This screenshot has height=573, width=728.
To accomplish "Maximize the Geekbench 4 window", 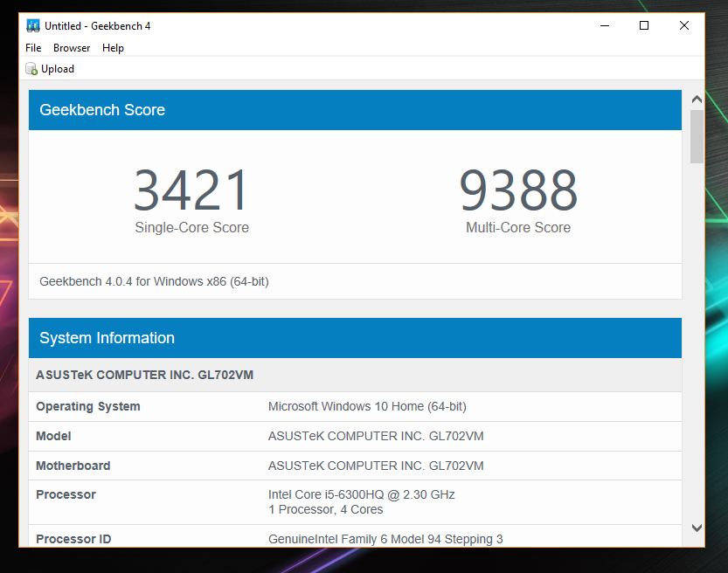I will [644, 25].
